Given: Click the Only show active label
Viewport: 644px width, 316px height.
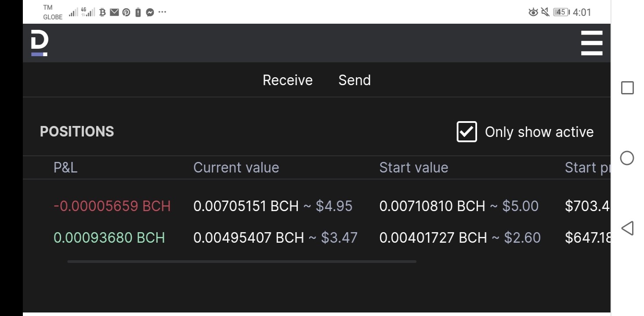Looking at the screenshot, I should pyautogui.click(x=539, y=132).
